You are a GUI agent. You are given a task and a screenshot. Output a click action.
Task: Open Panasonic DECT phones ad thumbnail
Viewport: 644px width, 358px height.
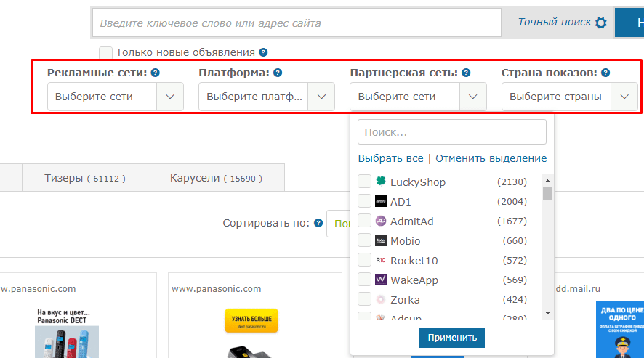point(67,333)
